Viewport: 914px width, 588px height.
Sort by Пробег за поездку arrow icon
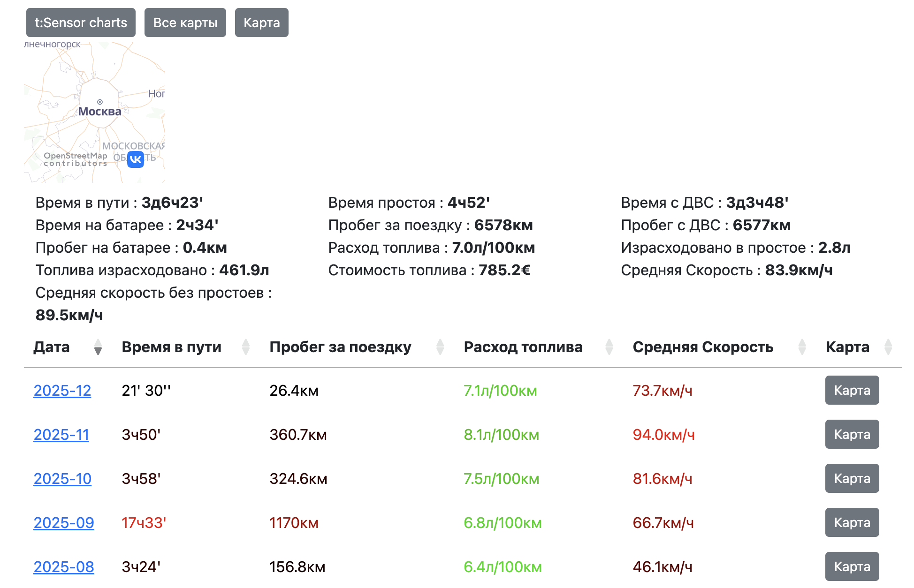(440, 347)
